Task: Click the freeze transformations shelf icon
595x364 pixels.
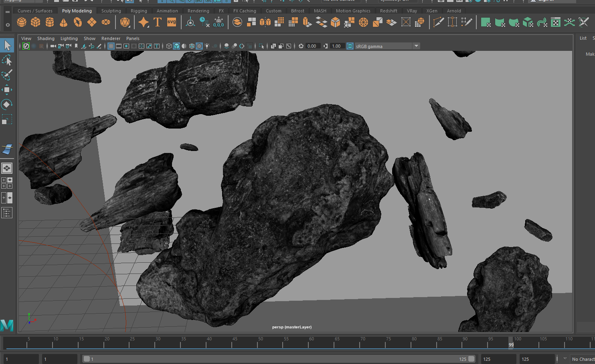Action: tap(219, 22)
